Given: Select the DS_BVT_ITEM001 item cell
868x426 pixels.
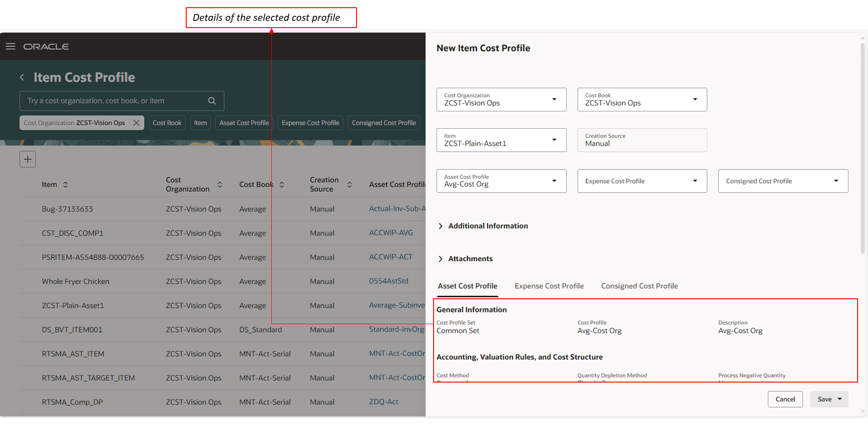Looking at the screenshot, I should [x=72, y=330].
